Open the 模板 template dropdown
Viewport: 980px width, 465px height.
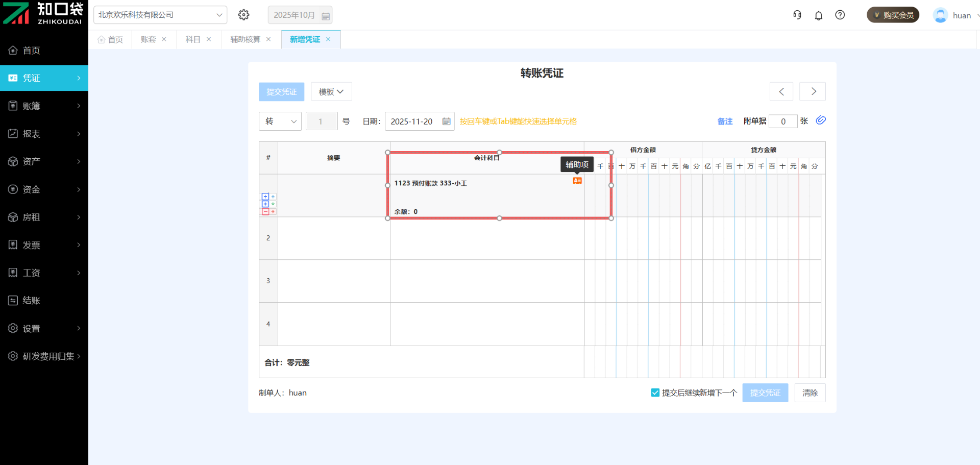(x=331, y=92)
